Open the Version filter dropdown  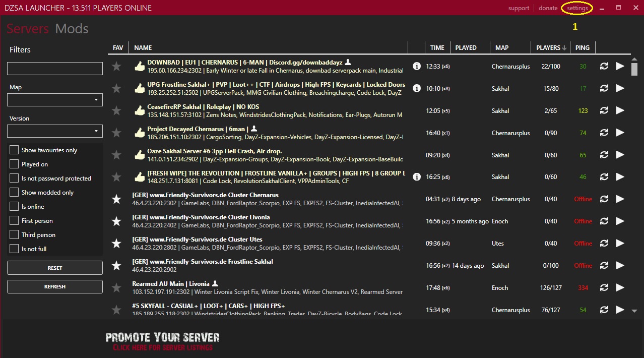pyautogui.click(x=55, y=131)
